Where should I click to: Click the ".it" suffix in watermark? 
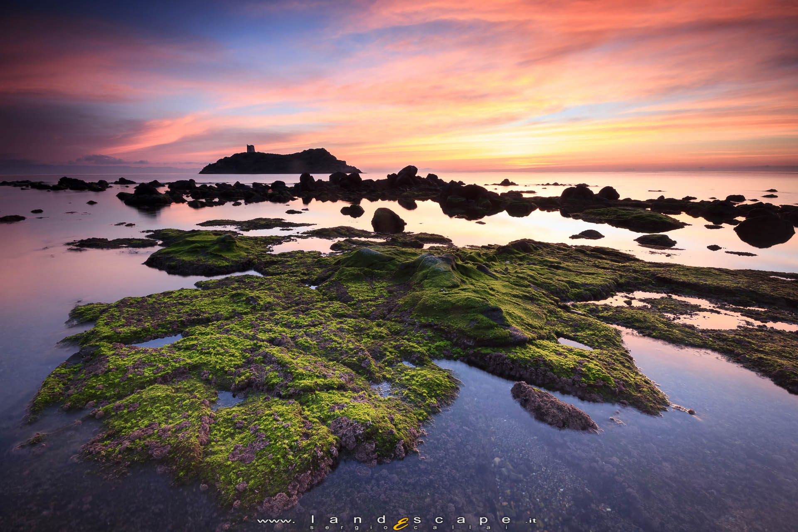point(530,521)
